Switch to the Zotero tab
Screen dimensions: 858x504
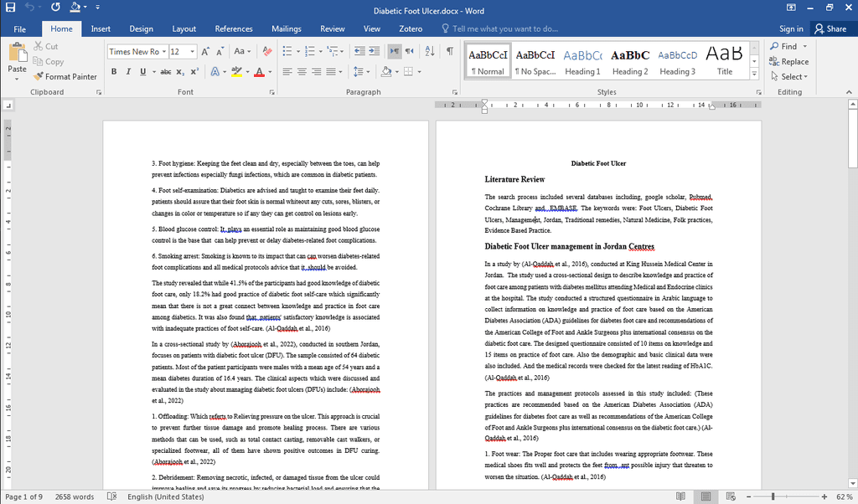411,29
